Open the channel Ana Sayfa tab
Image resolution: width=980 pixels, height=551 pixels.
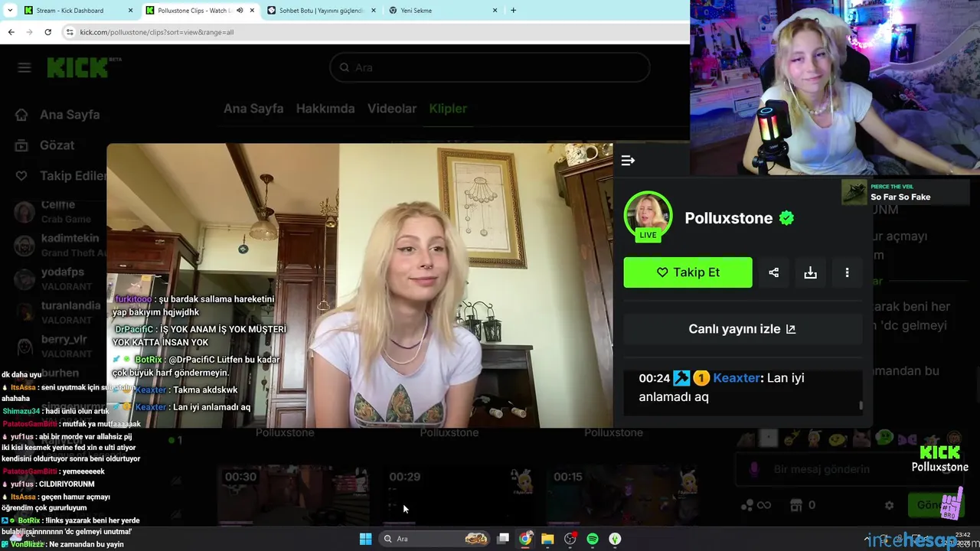[253, 109]
